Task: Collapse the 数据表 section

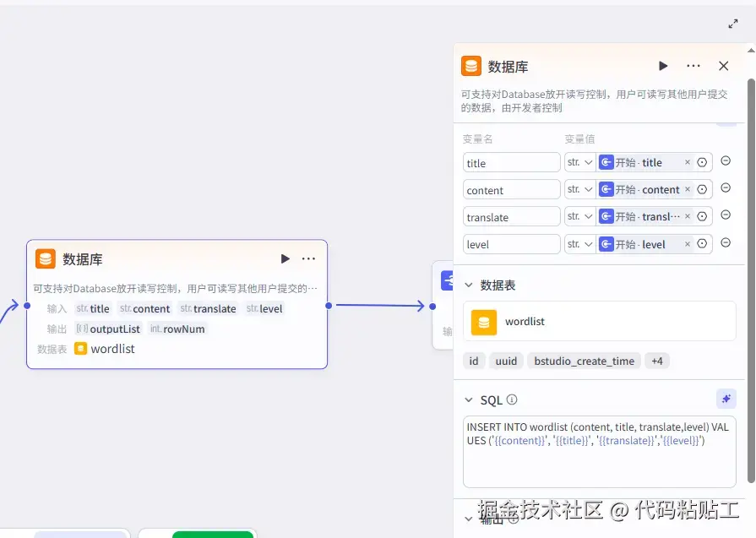Action: point(468,285)
